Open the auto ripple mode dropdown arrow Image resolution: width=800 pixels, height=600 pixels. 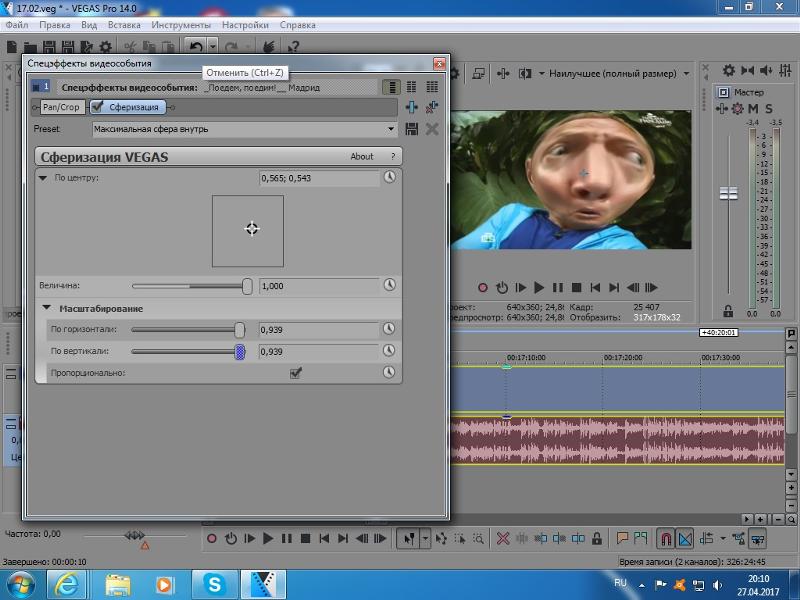click(x=722, y=538)
